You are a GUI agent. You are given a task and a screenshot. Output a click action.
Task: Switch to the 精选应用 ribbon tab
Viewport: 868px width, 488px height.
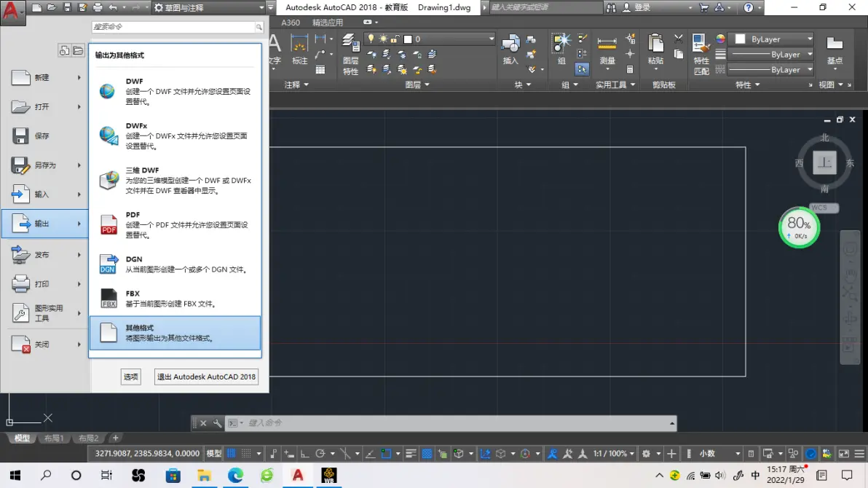click(x=328, y=23)
